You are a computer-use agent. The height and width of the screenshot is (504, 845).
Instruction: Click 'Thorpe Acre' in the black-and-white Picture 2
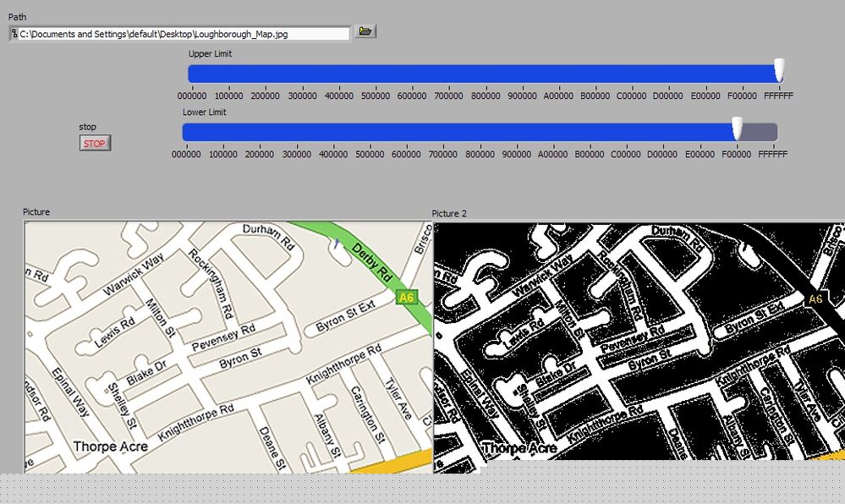coord(519,448)
